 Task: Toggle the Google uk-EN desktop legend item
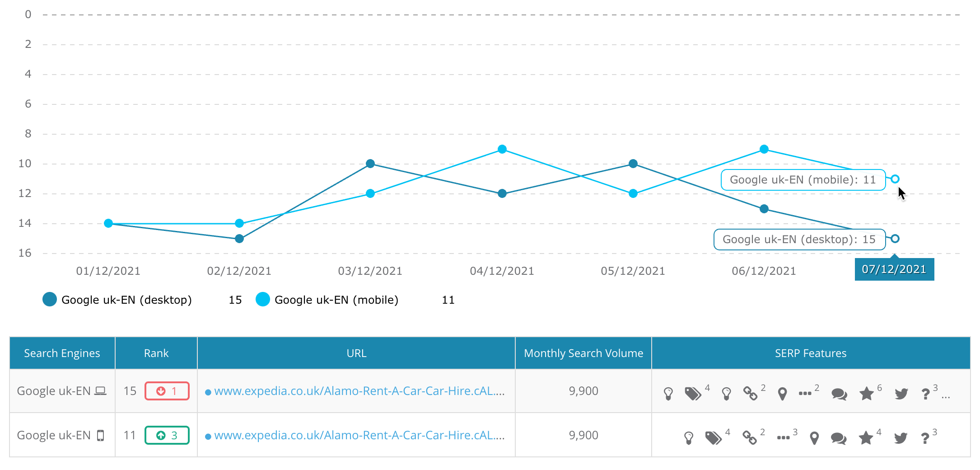click(x=119, y=300)
